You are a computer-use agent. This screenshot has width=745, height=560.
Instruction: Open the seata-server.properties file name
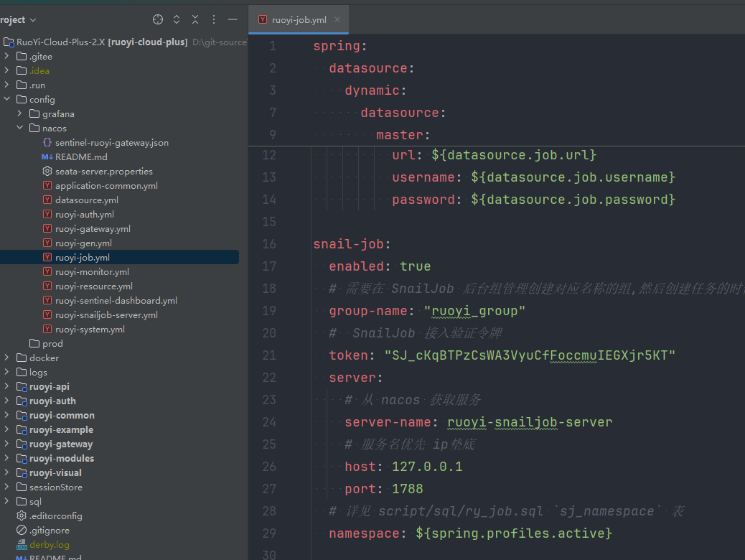[x=104, y=171]
